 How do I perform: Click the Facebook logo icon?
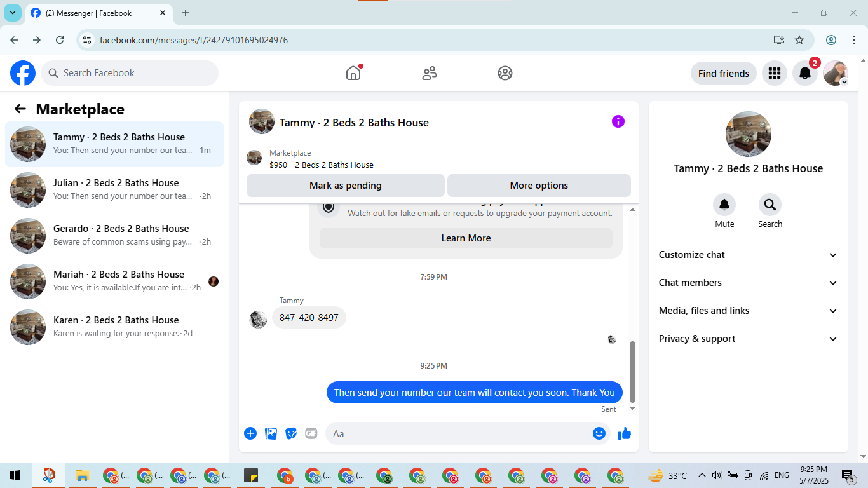(x=23, y=73)
